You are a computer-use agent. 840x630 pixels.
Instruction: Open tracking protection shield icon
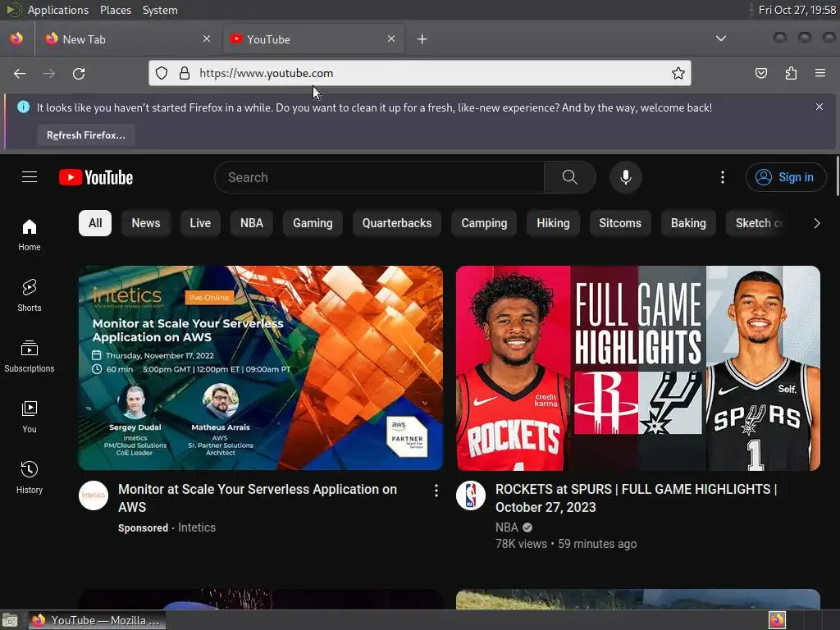coord(162,73)
